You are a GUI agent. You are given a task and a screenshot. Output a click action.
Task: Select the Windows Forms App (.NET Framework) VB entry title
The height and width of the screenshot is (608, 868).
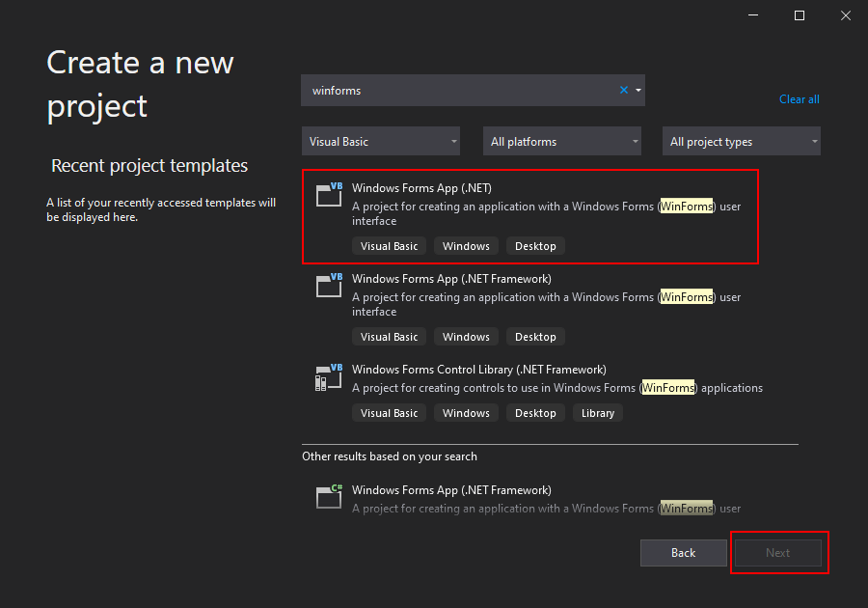451,279
